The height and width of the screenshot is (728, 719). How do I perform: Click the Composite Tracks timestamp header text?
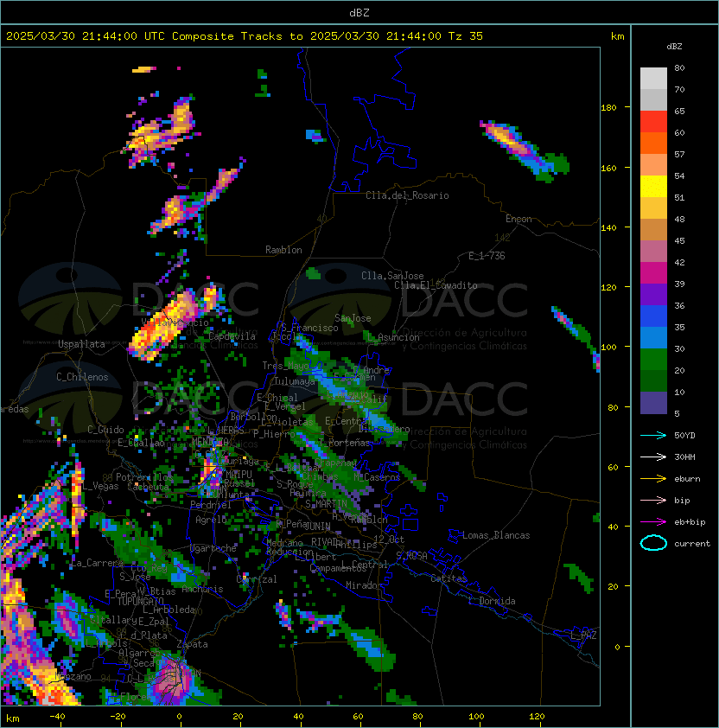click(245, 36)
